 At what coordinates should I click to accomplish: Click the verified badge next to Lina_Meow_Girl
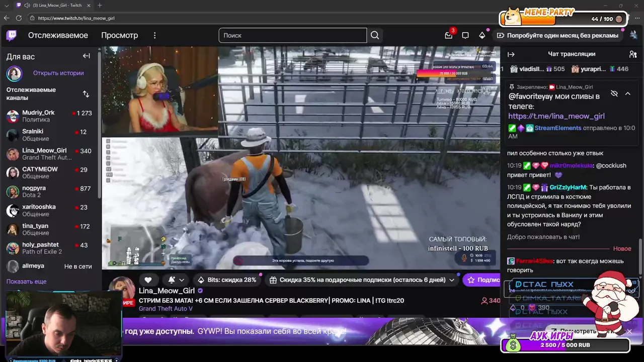click(x=200, y=291)
